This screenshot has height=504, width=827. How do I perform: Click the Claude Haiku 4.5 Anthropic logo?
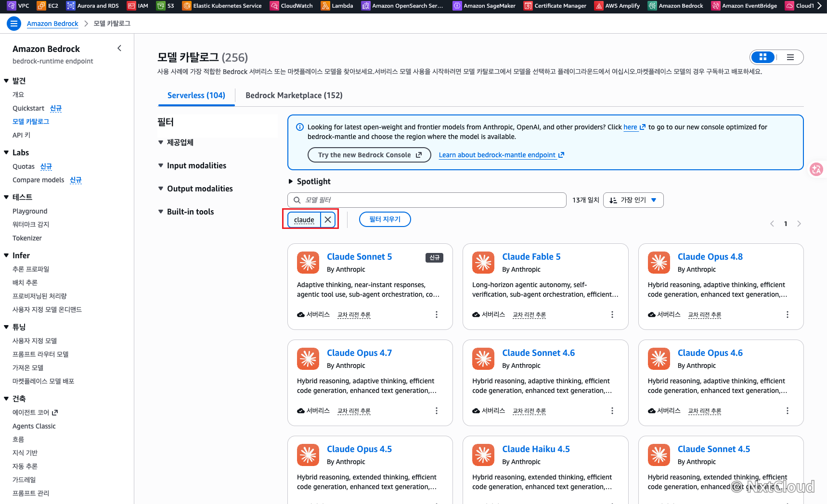click(x=483, y=455)
